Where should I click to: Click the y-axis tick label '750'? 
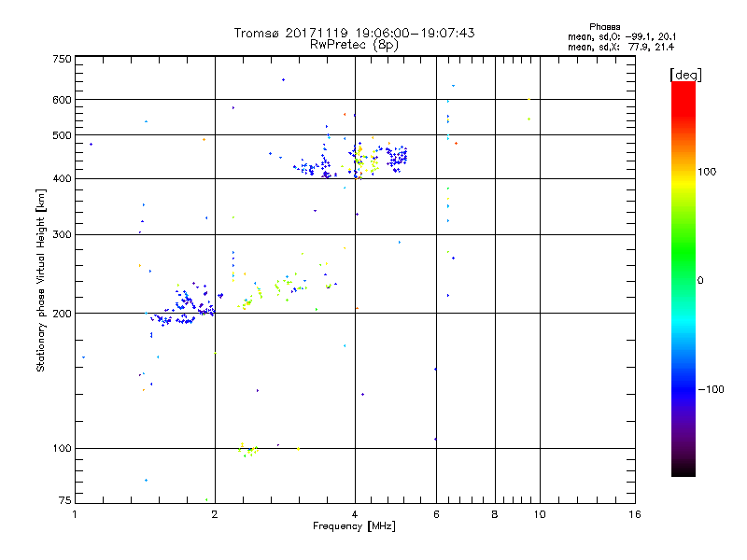(x=62, y=60)
